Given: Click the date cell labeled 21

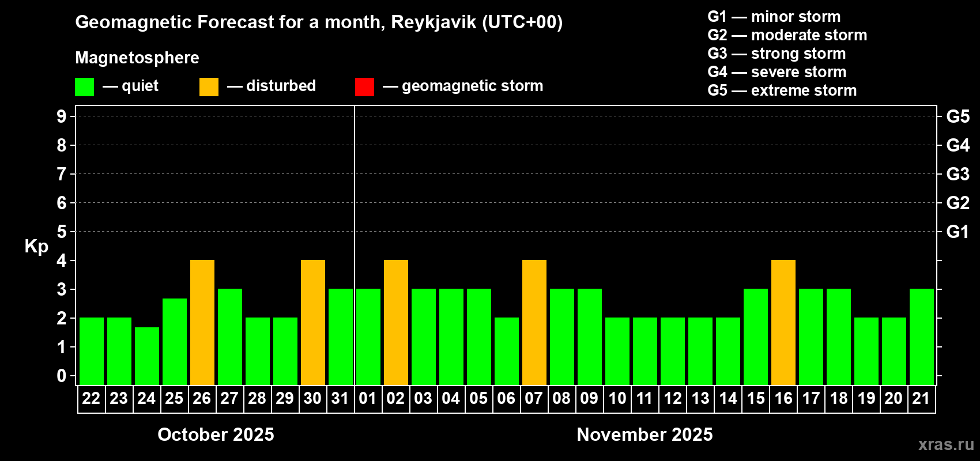Looking at the screenshot, I should click(921, 399).
